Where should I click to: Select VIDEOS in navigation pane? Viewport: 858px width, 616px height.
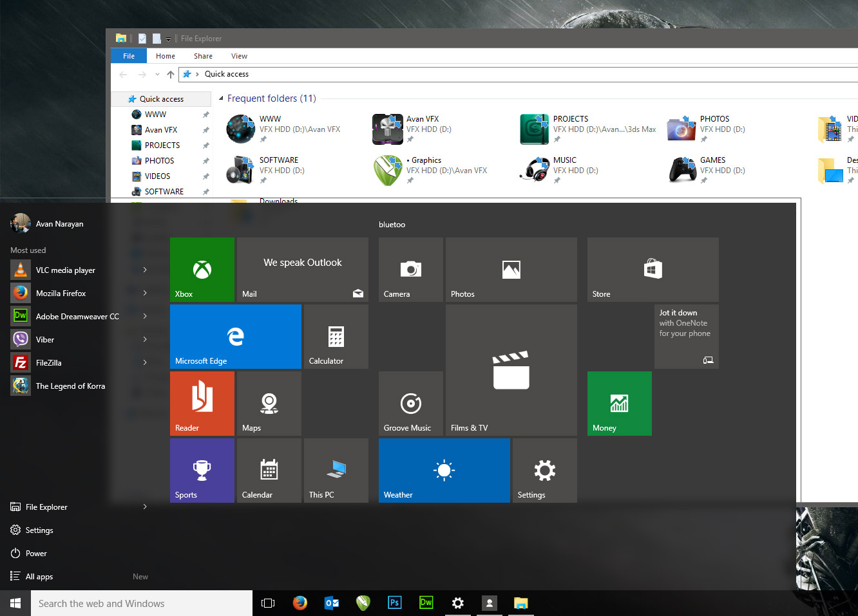click(157, 176)
